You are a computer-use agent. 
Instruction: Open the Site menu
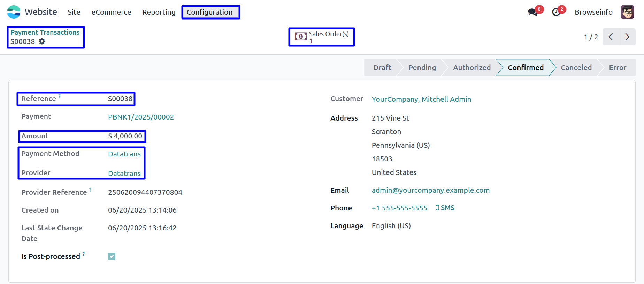click(74, 12)
